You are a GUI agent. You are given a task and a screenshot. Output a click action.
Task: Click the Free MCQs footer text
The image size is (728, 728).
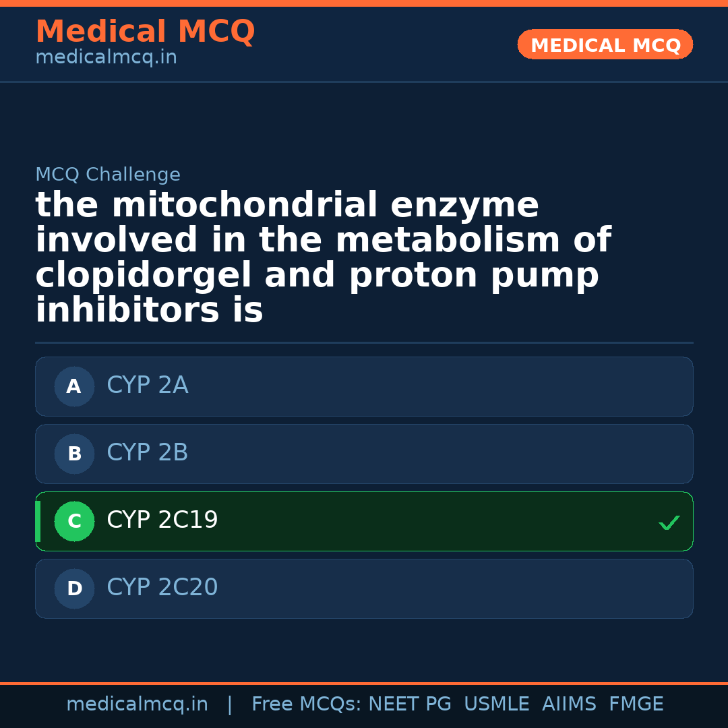(307, 704)
